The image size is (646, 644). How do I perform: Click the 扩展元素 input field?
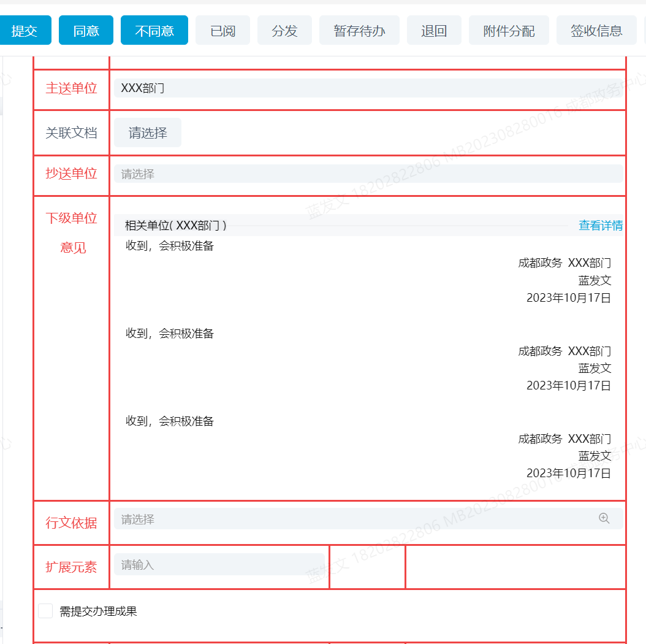tap(219, 564)
